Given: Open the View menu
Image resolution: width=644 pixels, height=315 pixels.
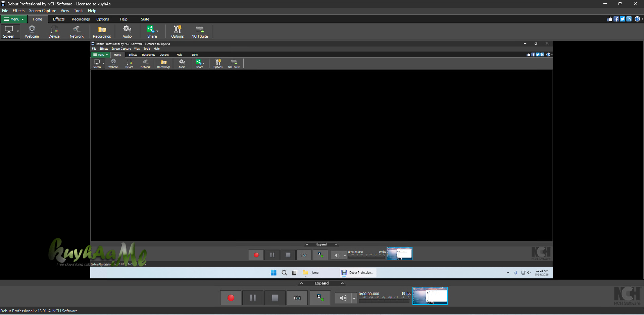Looking at the screenshot, I should 65,11.
